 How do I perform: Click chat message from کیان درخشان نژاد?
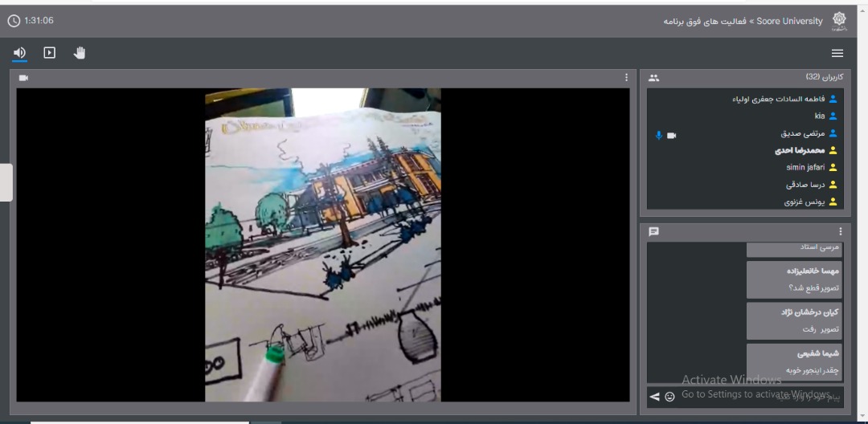pos(794,320)
